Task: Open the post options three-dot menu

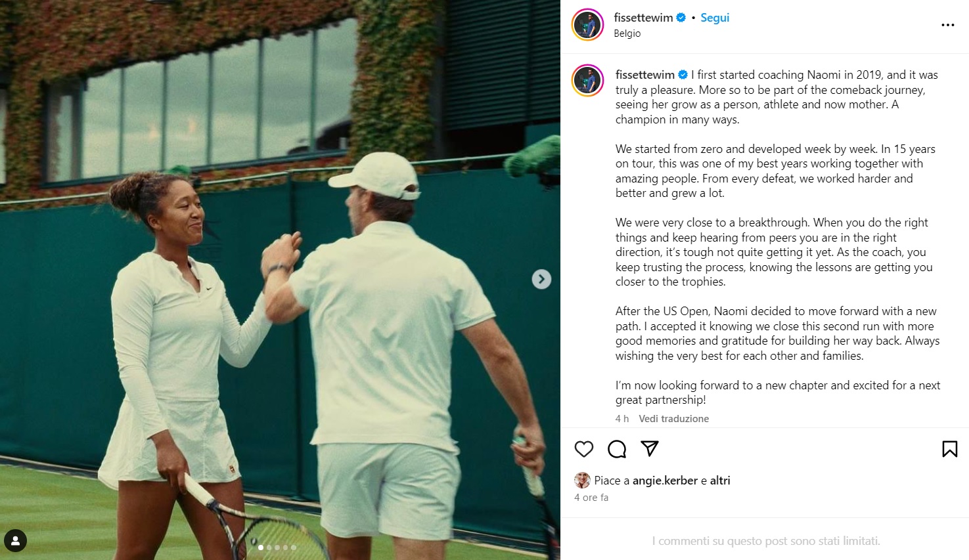Action: [x=947, y=24]
